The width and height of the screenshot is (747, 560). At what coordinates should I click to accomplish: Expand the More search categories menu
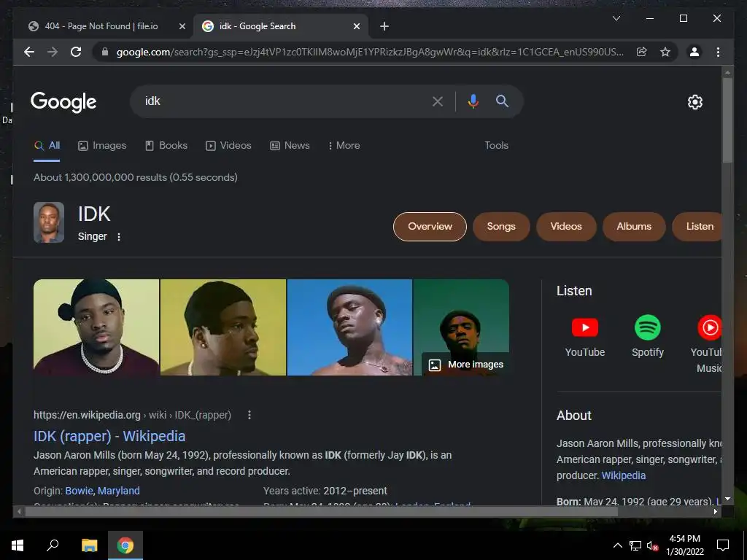[344, 146]
